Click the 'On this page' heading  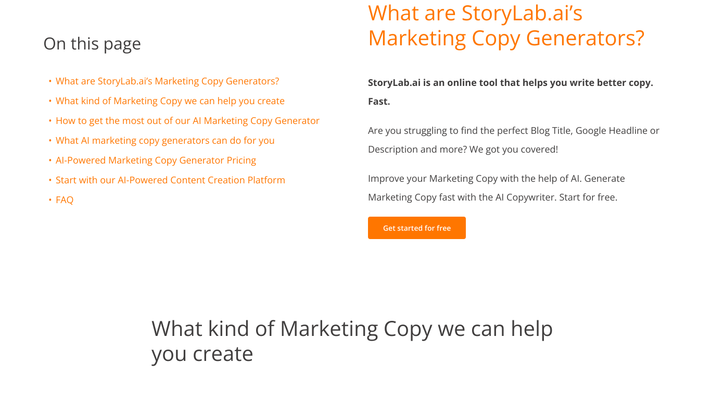[x=92, y=44]
